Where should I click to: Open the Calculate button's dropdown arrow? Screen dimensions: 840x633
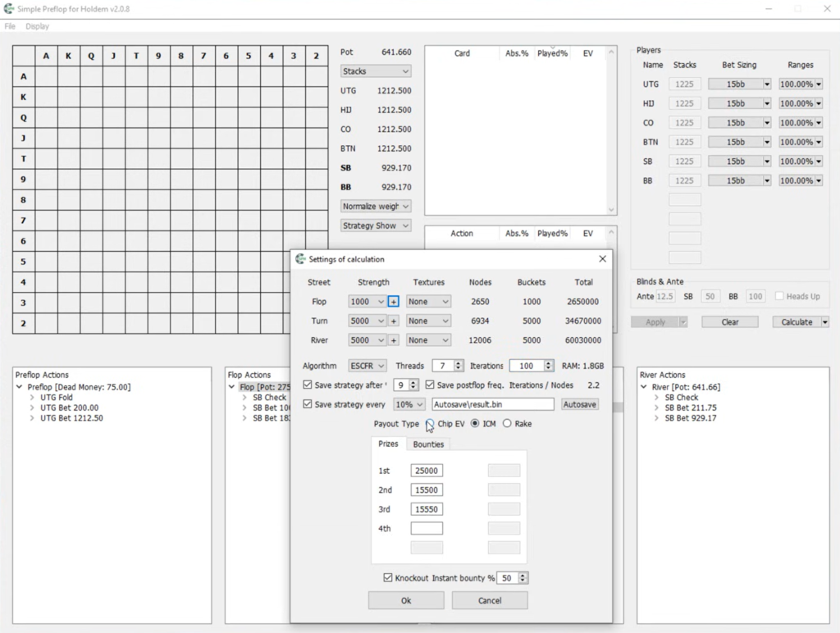825,322
